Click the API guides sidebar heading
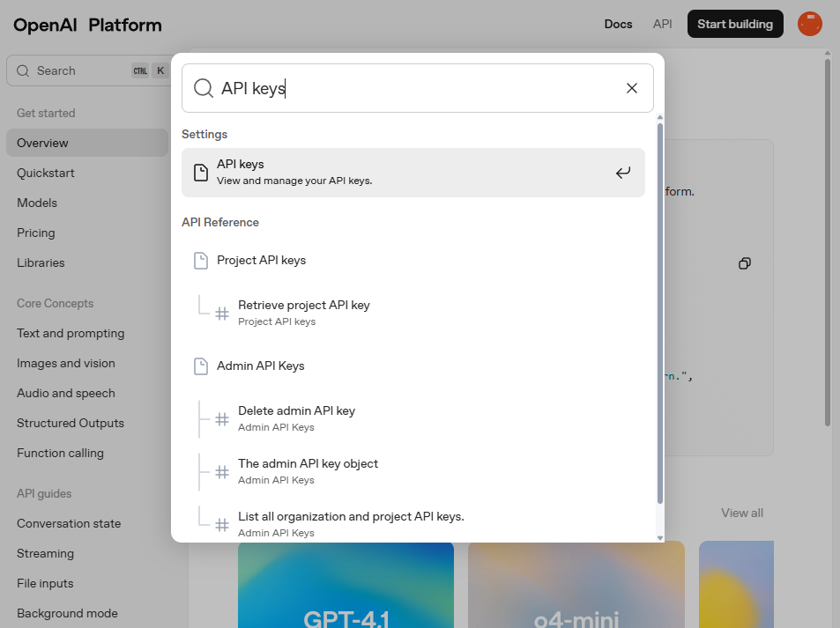840x628 pixels. 44,493
